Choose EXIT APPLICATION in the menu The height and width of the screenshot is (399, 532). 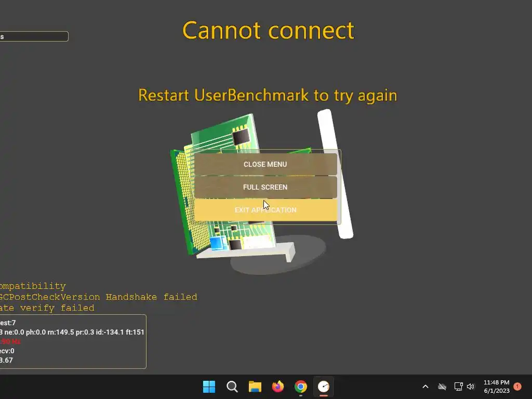[x=265, y=210]
